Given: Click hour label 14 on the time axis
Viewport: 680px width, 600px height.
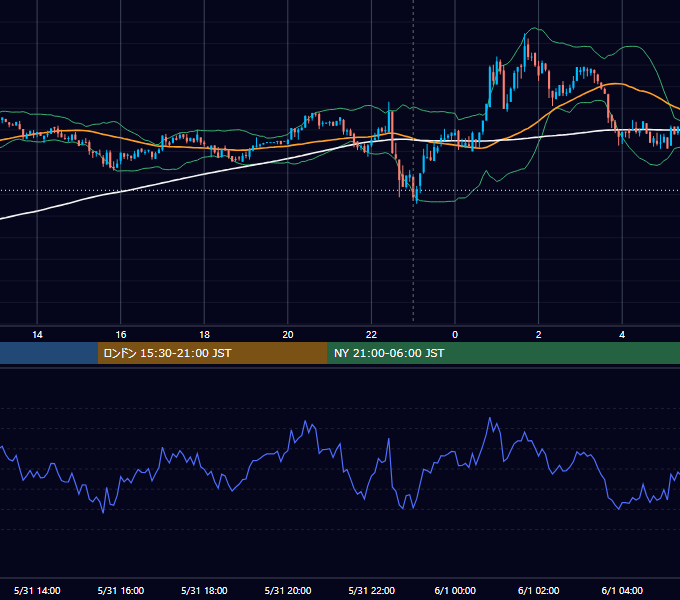Looking at the screenshot, I should point(37,335).
